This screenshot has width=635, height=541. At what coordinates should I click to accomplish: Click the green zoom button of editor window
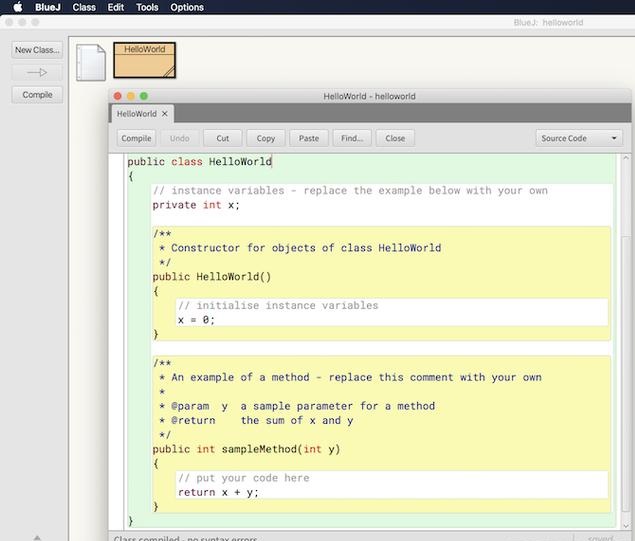click(144, 96)
